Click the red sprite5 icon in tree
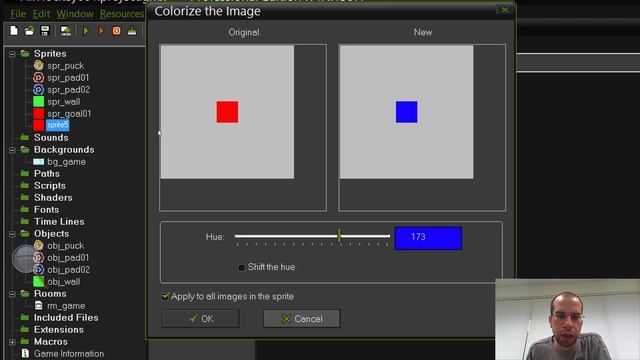This screenshot has height=360, width=640. click(x=39, y=125)
